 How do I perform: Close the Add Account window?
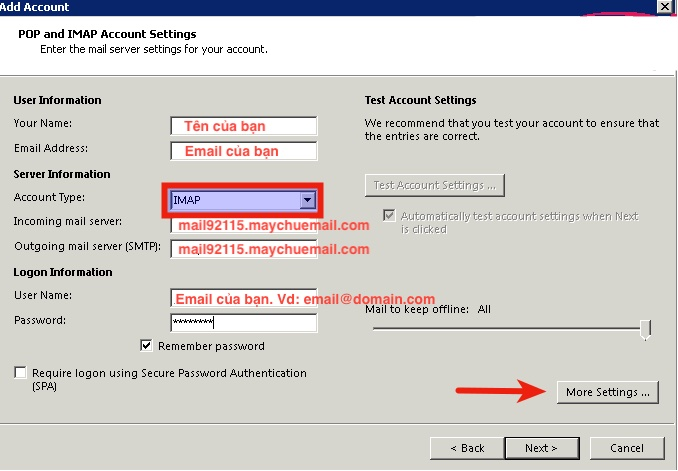point(664,7)
